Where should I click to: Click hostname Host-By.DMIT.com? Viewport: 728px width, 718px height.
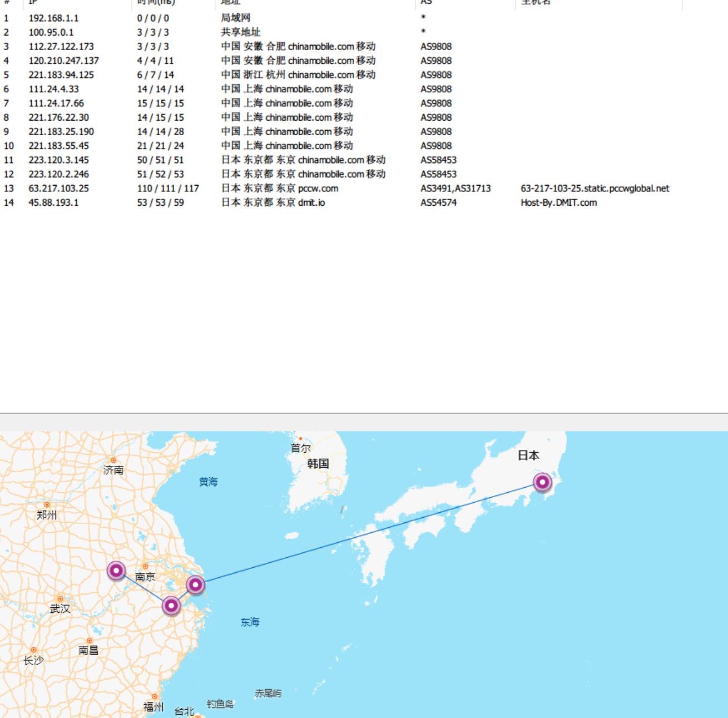pos(558,202)
